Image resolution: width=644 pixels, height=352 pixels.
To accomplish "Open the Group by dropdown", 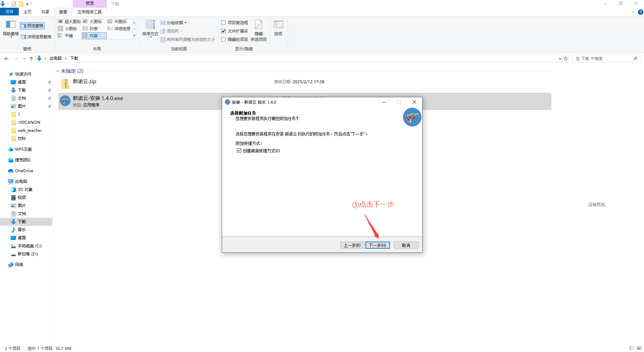I will point(174,23).
